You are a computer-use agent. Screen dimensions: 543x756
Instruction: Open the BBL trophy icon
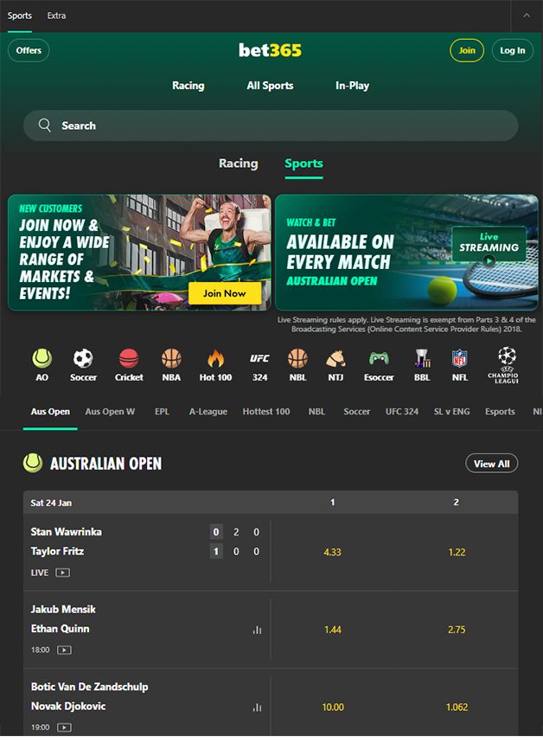click(422, 359)
